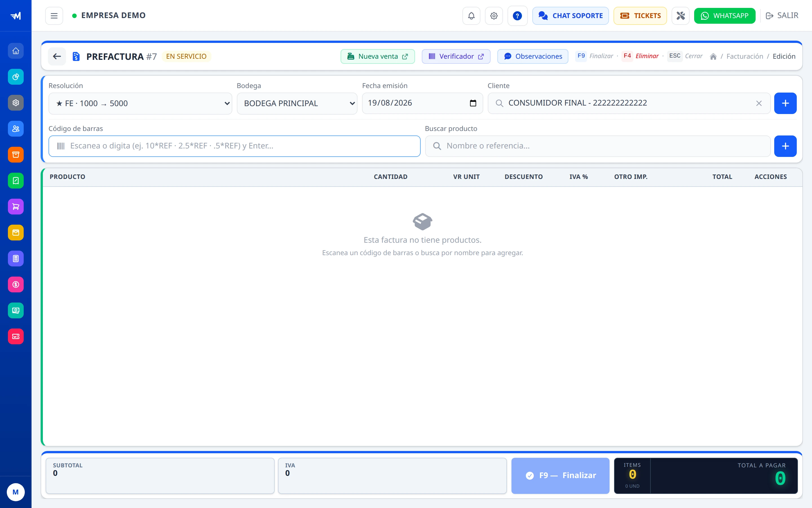Click the blue help question mark icon
Screen dimensions: 812x508
[517, 16]
